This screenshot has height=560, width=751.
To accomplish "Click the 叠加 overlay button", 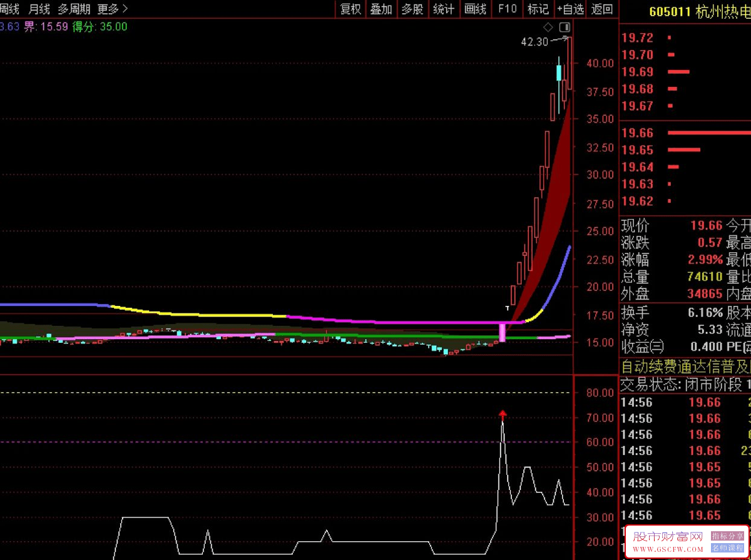I will pos(381,9).
